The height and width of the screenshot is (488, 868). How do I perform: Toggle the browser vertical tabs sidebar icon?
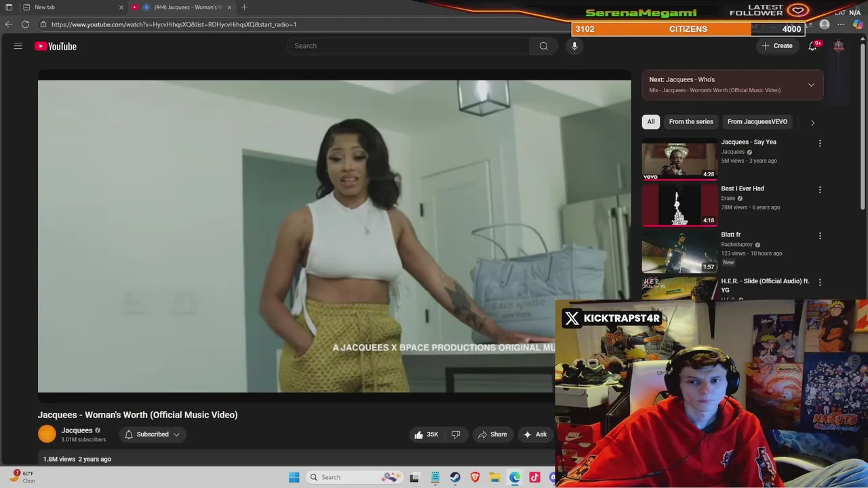(8, 7)
